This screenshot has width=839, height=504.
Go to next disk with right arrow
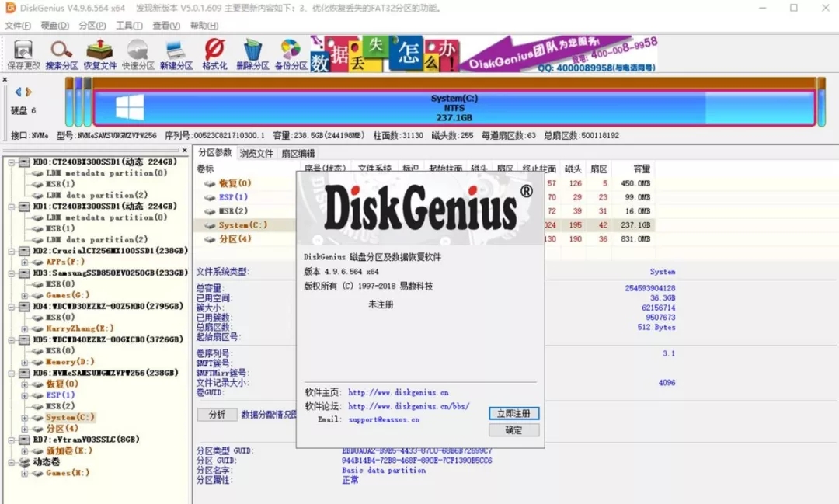29,92
